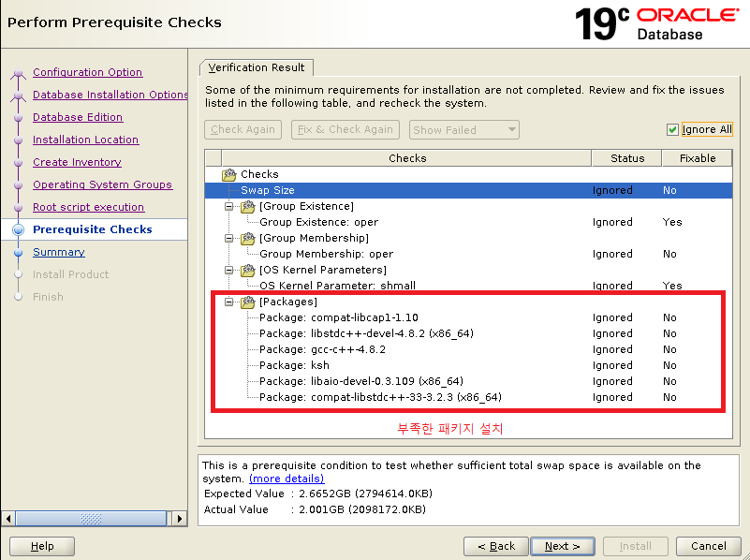Click the Cancel button
Screen dimensions: 750x560
709,546
